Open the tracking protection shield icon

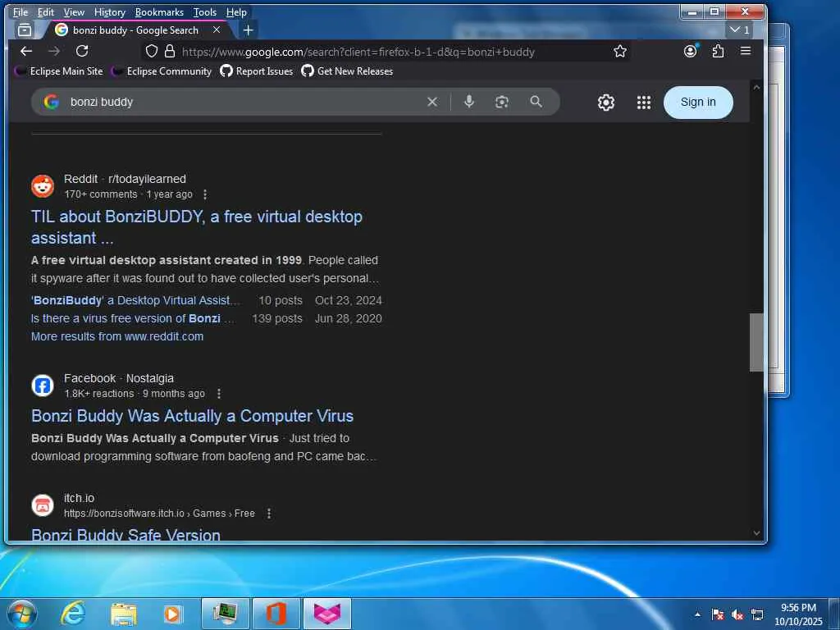[152, 52]
